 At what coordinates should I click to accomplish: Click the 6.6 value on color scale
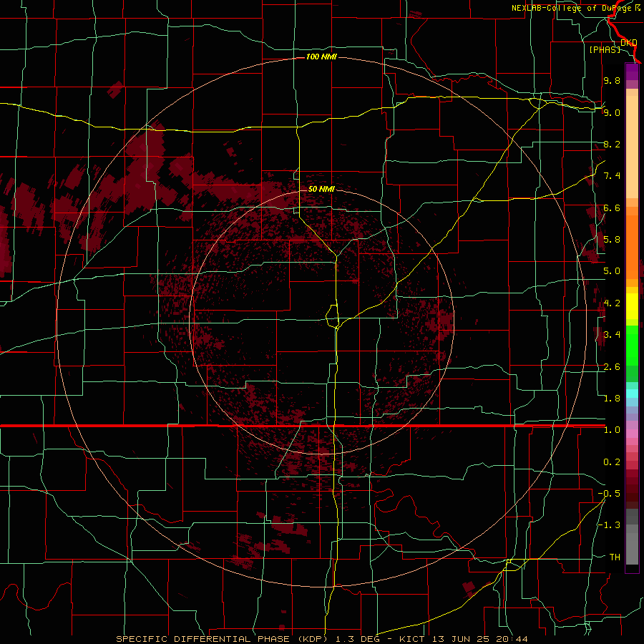612,208
